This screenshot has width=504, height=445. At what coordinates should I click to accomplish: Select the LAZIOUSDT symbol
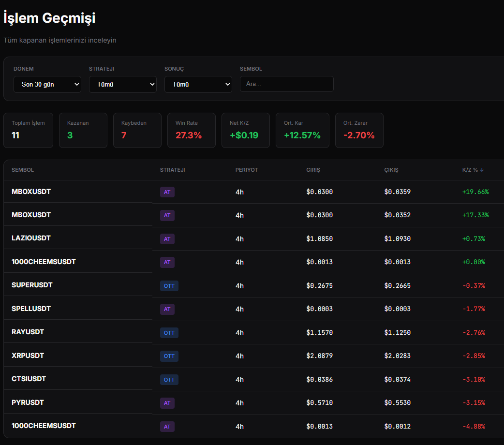pos(31,238)
